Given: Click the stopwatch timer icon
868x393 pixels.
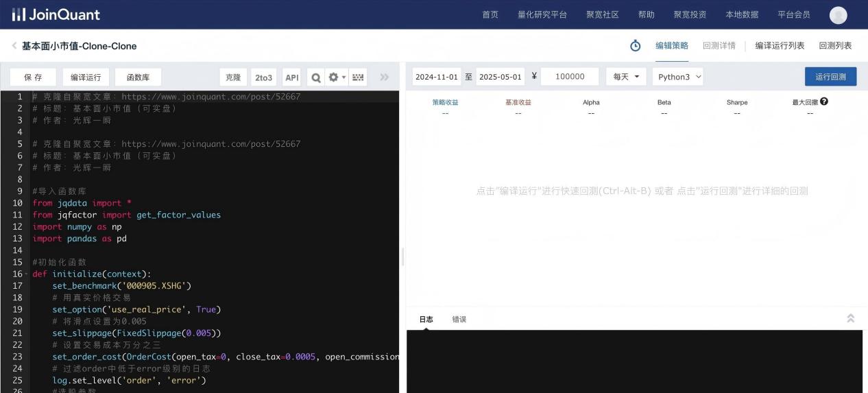Looking at the screenshot, I should coord(635,46).
